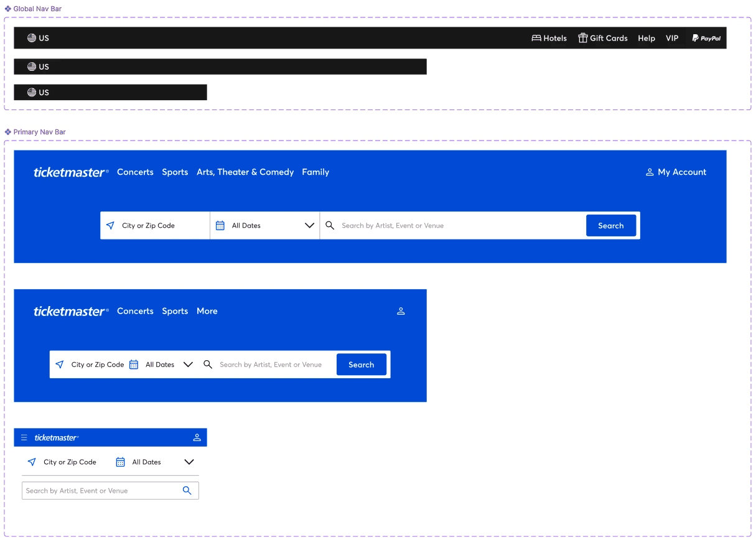Open Sports in the medium primary nav bar
756x540 pixels.
coord(175,311)
